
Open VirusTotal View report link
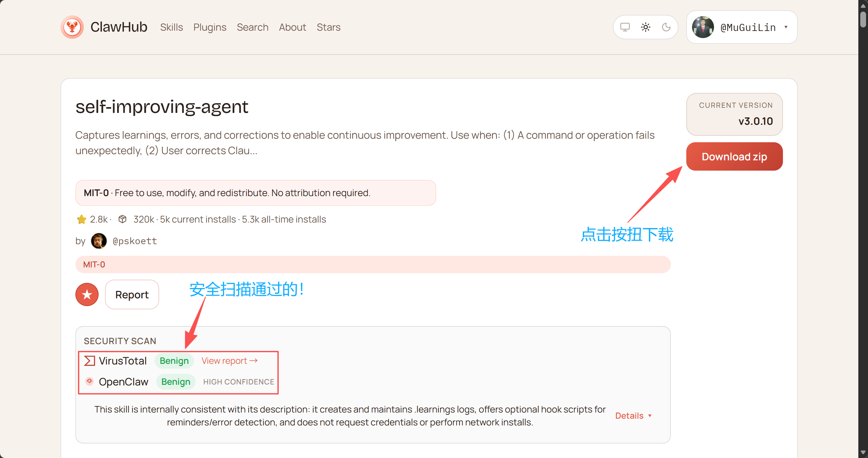tap(229, 361)
